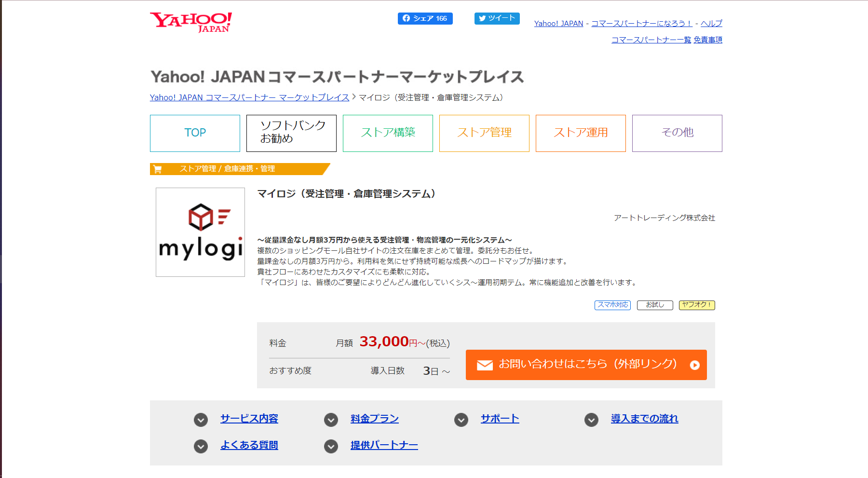
Task: Click the Yahoo! JAPAN logo
Action: [x=191, y=22]
